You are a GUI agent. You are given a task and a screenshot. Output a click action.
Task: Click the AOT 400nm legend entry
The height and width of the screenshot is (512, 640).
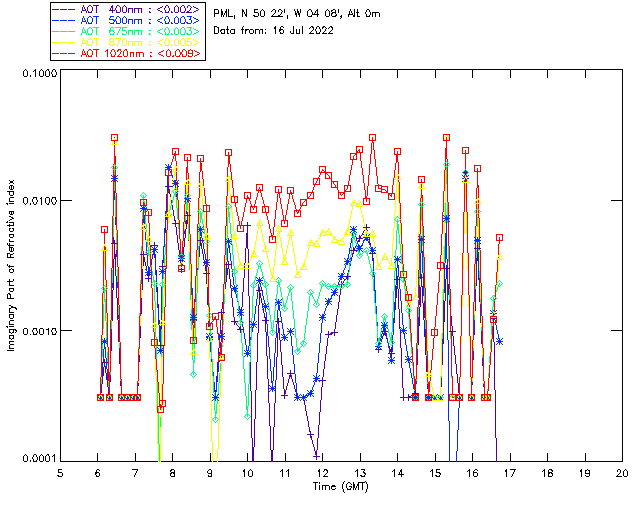pyautogui.click(x=127, y=9)
